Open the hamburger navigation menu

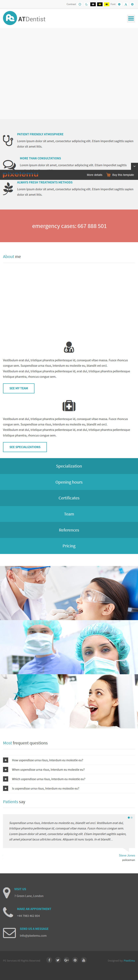coord(131,18)
